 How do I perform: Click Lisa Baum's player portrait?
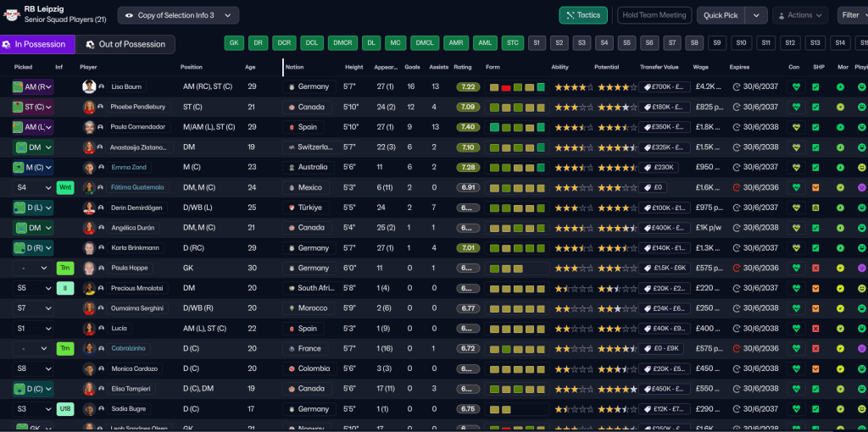point(89,86)
